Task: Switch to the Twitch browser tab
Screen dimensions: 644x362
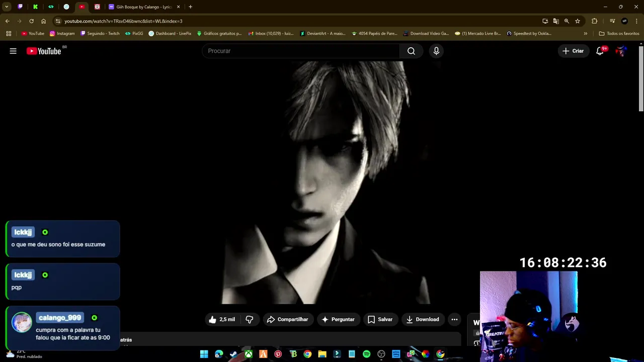Action: coord(20,7)
